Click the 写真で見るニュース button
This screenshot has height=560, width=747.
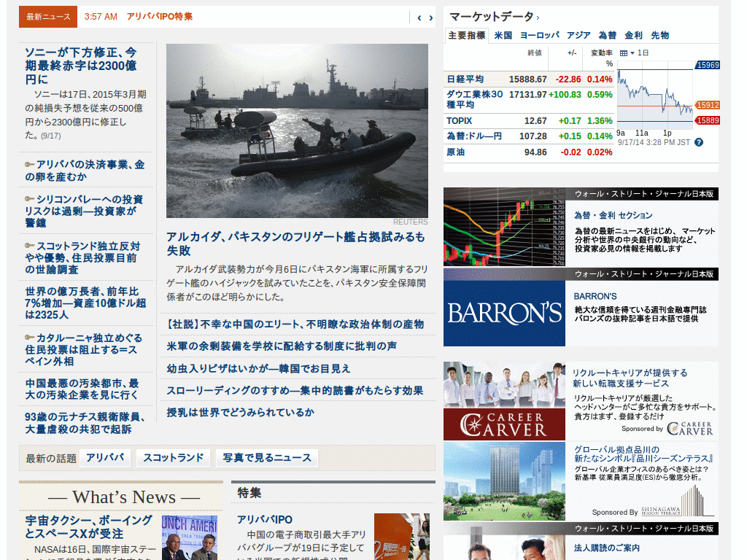tap(268, 458)
